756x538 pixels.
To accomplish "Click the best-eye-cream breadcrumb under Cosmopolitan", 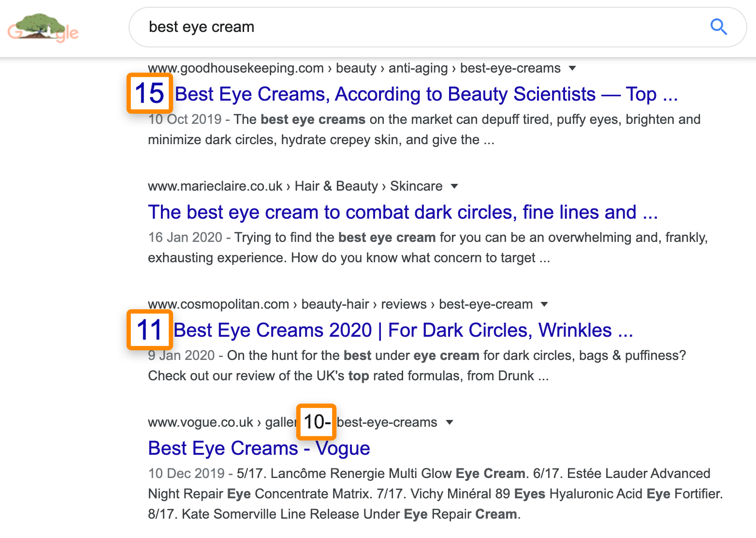I will point(485,304).
